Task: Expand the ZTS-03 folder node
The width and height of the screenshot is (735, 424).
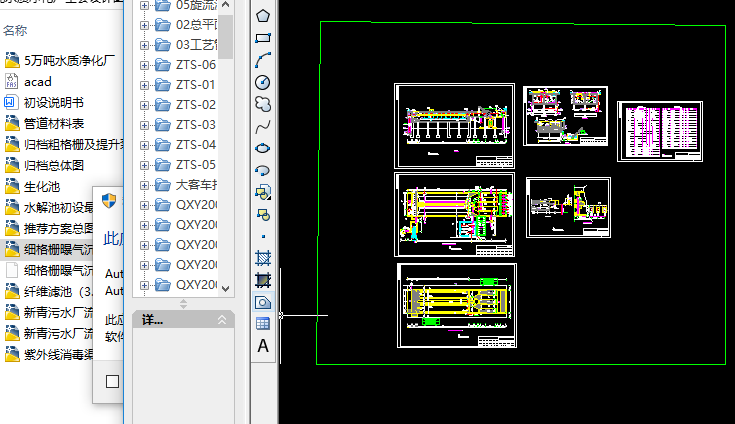Action: point(144,125)
